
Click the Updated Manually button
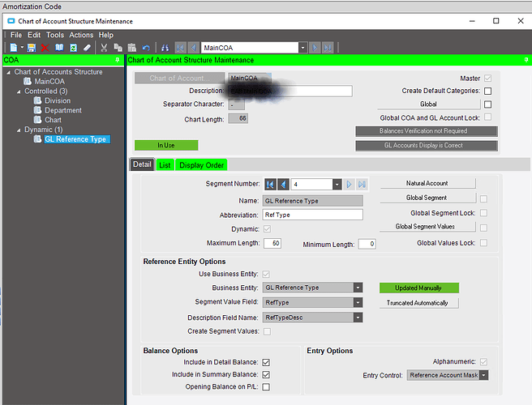pos(419,288)
